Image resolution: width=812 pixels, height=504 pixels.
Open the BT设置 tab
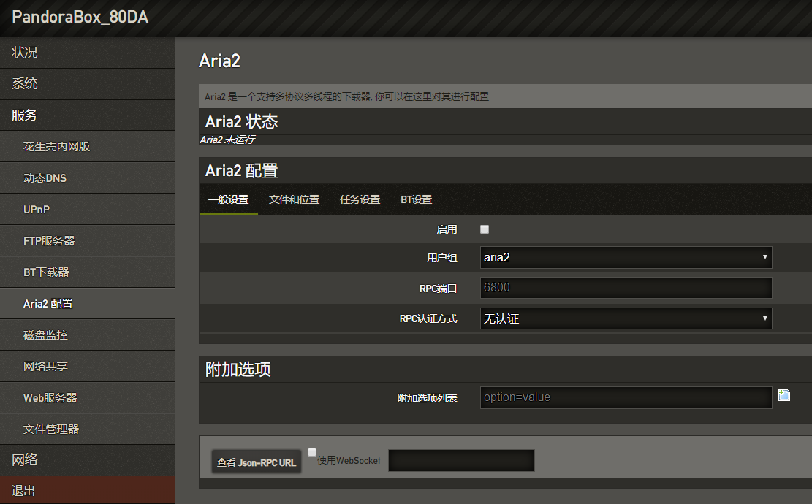417,199
